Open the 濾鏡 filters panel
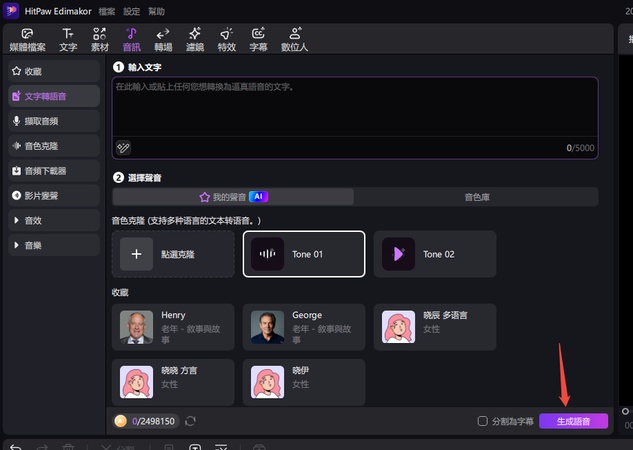Screen dimensions: 633x450 pyautogui.click(x=195, y=40)
